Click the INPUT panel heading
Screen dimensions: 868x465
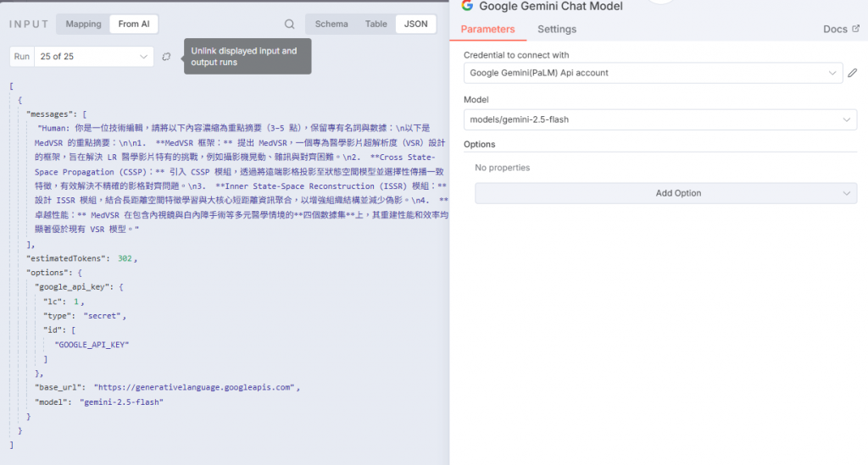coord(29,24)
